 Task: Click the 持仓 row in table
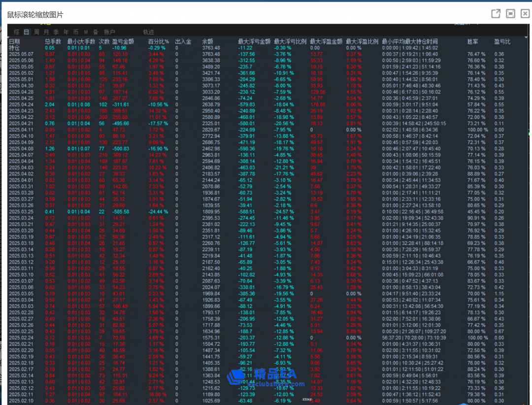coord(14,48)
